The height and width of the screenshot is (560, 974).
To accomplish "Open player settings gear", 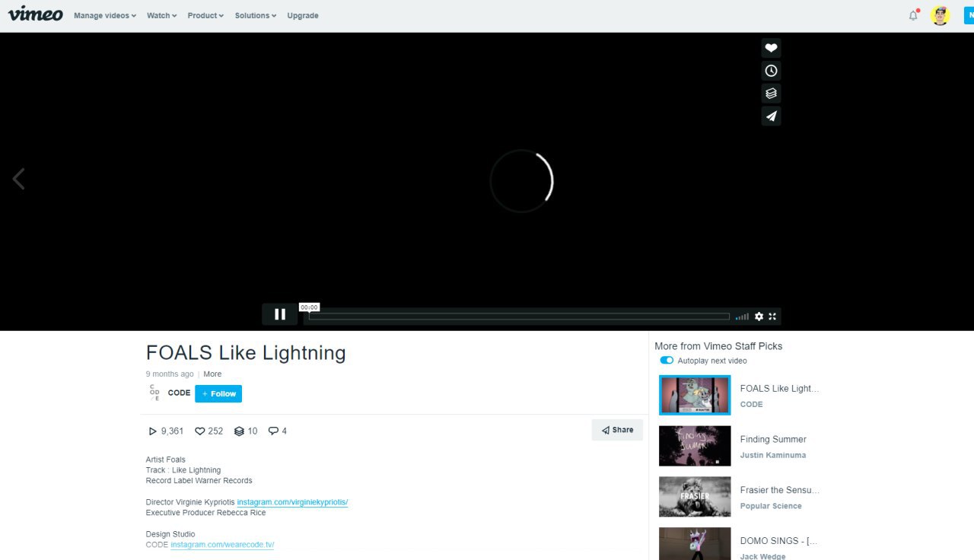I will point(759,317).
